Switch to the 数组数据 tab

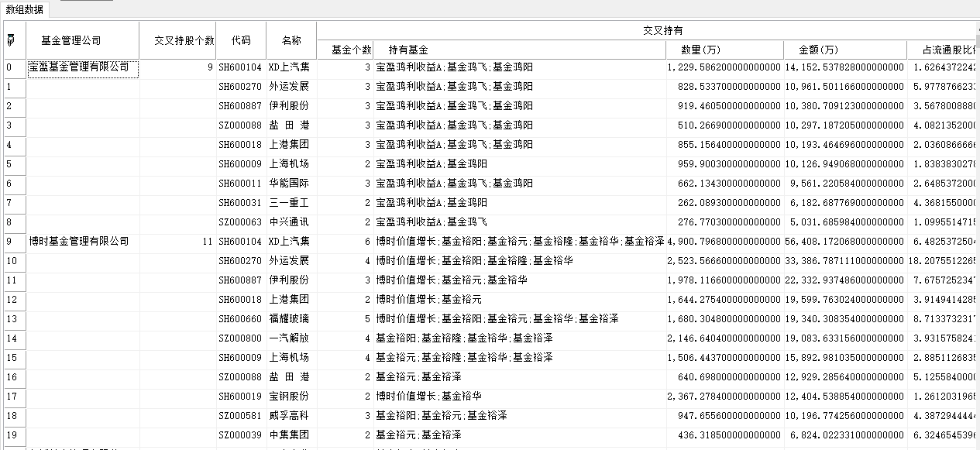coord(26,9)
